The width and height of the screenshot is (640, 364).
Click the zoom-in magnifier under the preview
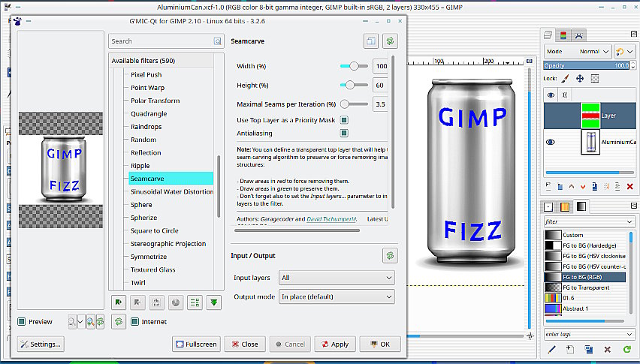[x=90, y=322]
